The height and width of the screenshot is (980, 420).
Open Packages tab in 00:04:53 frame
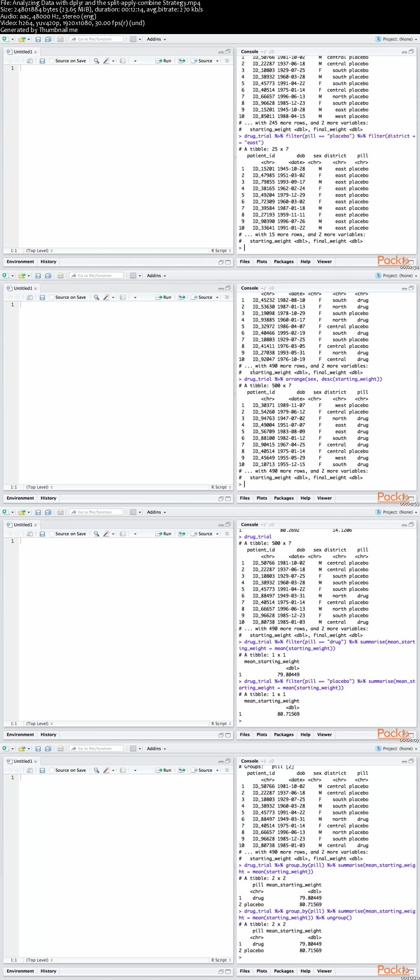point(284,498)
